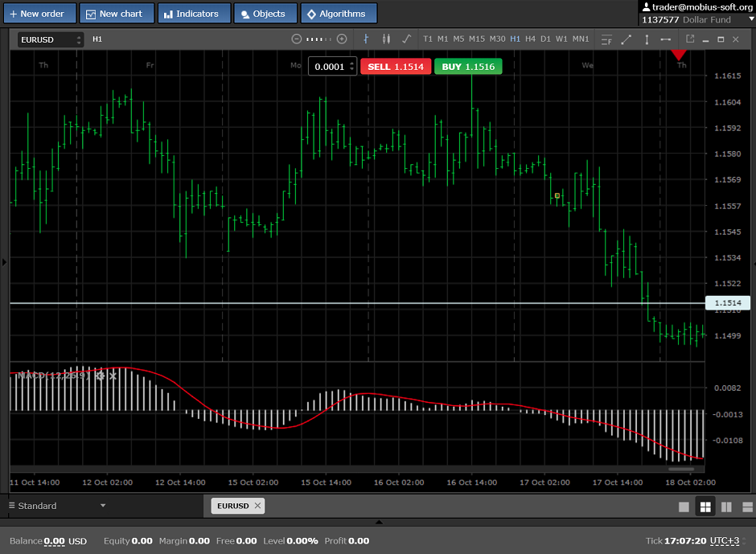Select the vertical line drawing tool
The image size is (756, 554).
click(647, 39)
